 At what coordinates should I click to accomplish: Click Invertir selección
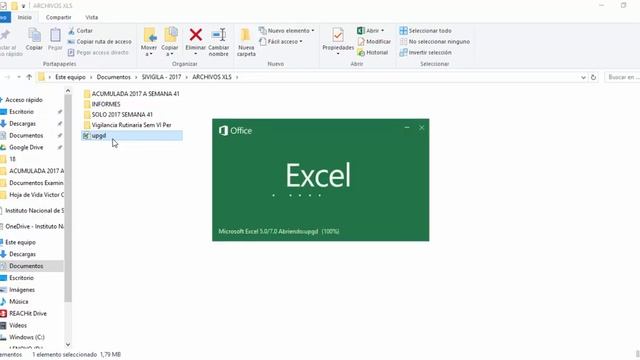click(x=425, y=53)
